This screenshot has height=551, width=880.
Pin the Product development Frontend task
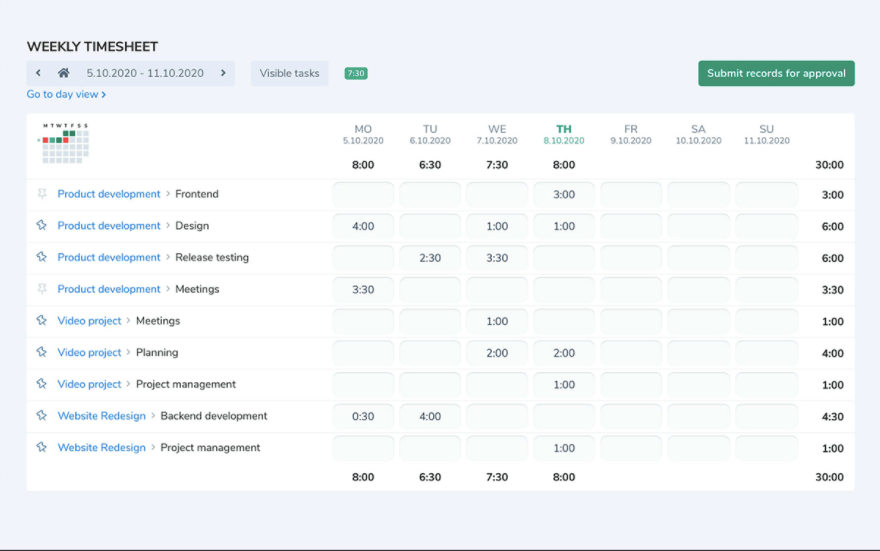pyautogui.click(x=42, y=194)
